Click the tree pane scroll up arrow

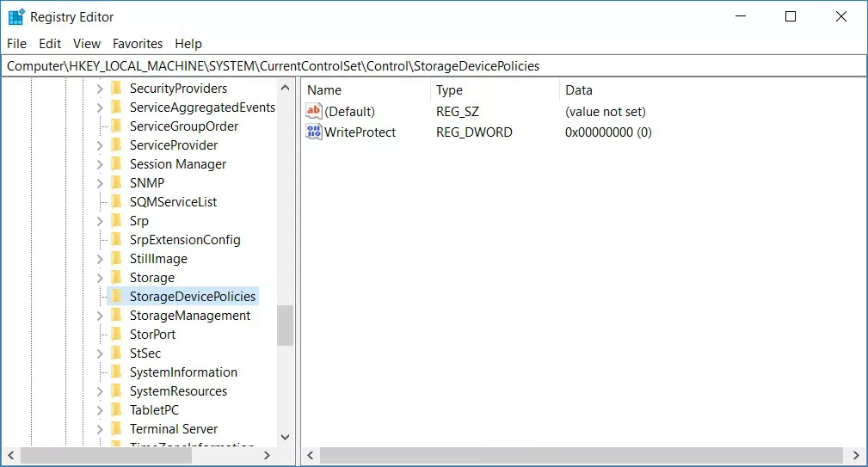pos(285,88)
